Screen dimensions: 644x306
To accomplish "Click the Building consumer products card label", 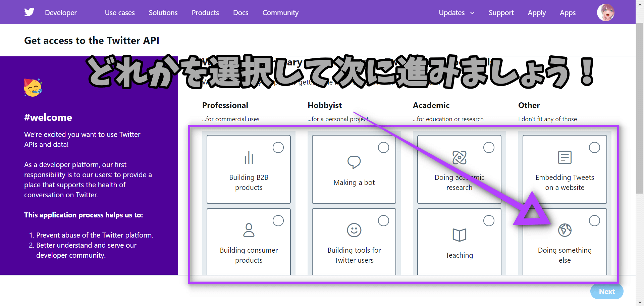I will [249, 255].
